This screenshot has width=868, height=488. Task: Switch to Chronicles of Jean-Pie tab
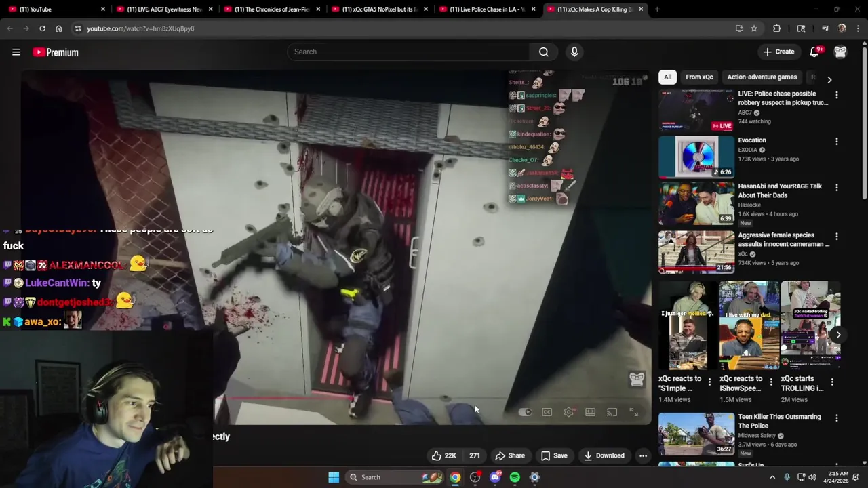pos(272,9)
